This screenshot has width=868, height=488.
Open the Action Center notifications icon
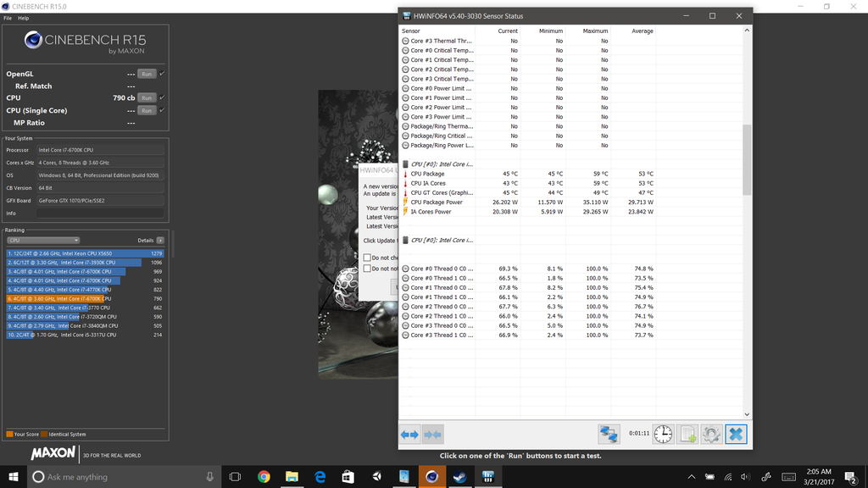pyautogui.click(x=851, y=476)
